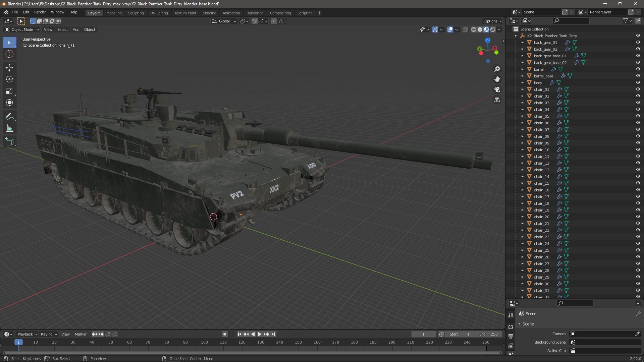Switch to Wireframe shading
This screenshot has height=362, width=644.
pos(474,29)
